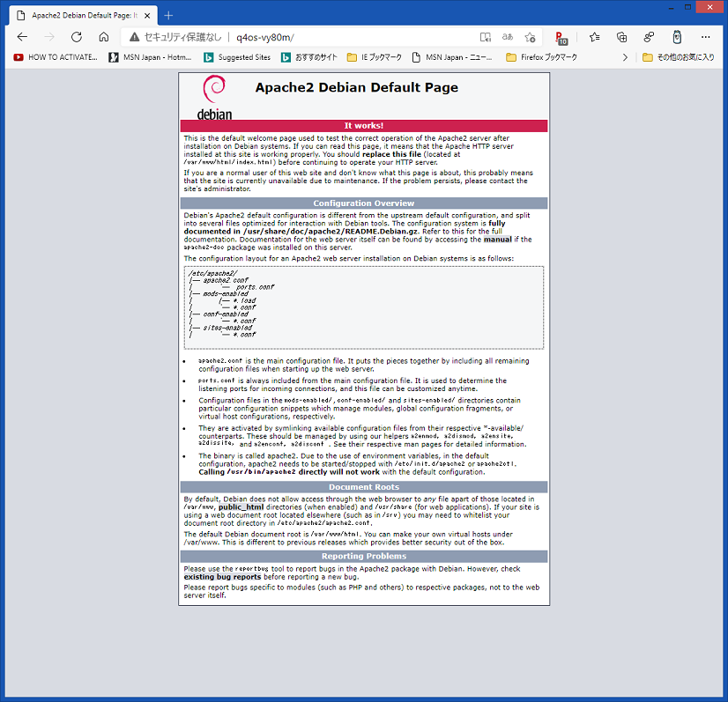Open the おすすめサイト bookmark
The width and height of the screenshot is (728, 702).
309,57
